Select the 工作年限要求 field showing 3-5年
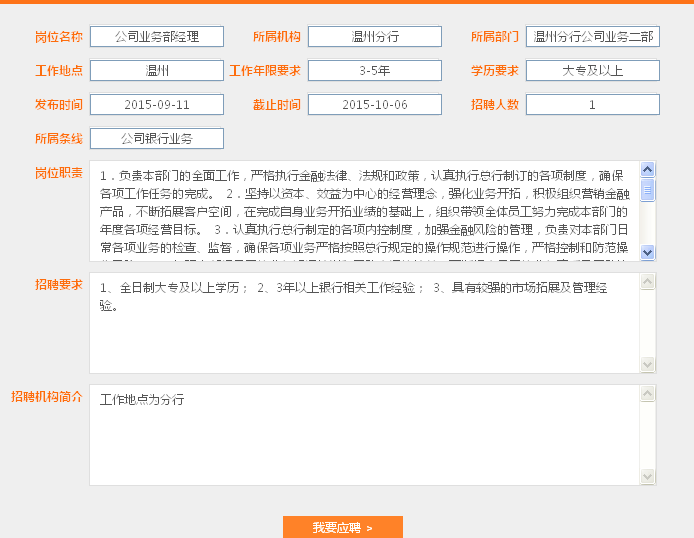This screenshot has width=694, height=538. tap(375, 71)
